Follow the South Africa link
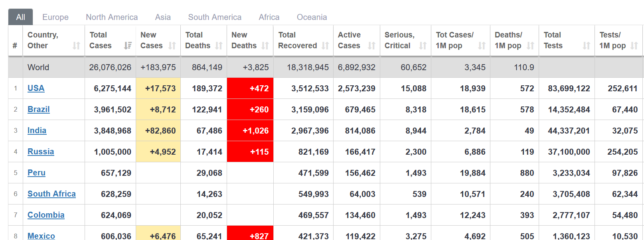The height and width of the screenshot is (240, 644). pos(51,194)
